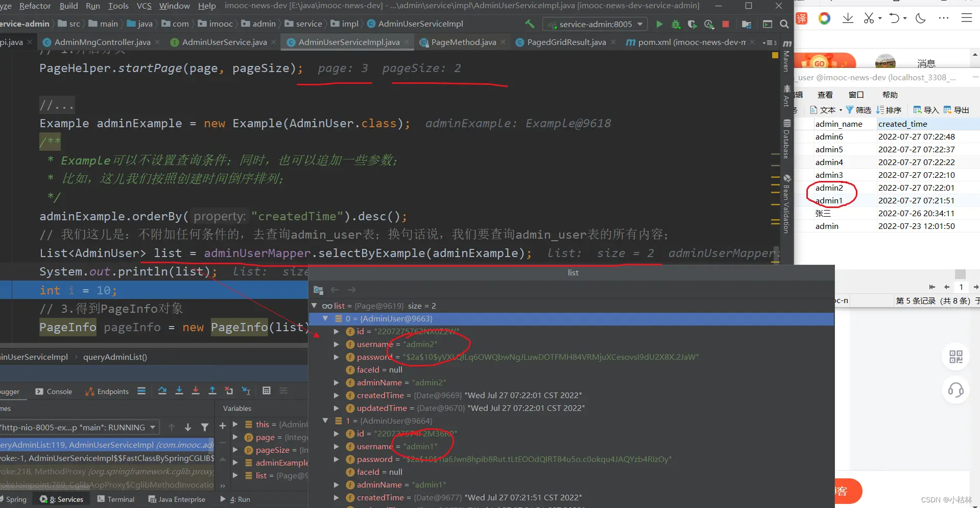Toggle the frames filter funnel icon
The height and width of the screenshot is (508, 980).
[x=205, y=427]
